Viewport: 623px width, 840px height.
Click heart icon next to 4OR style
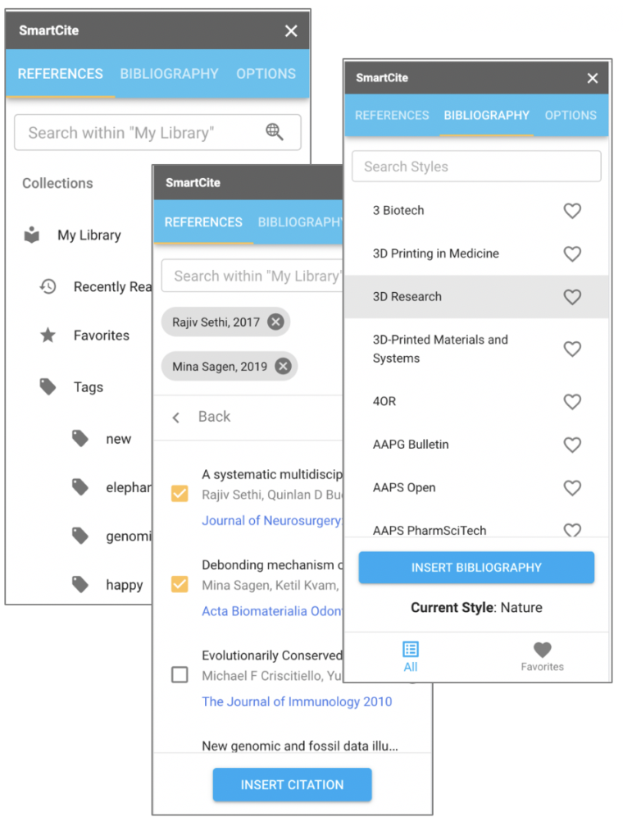tap(572, 401)
